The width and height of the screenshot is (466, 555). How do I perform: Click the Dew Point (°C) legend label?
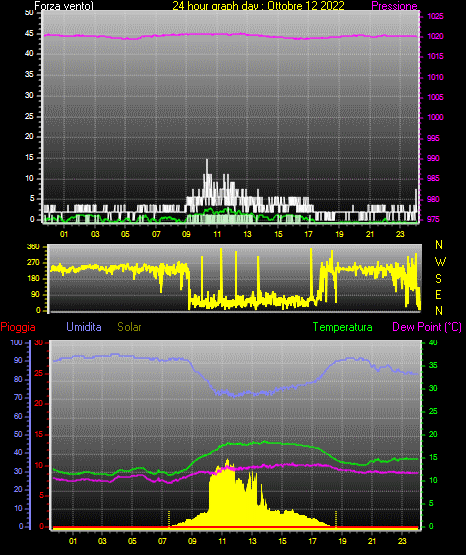pyautogui.click(x=427, y=327)
